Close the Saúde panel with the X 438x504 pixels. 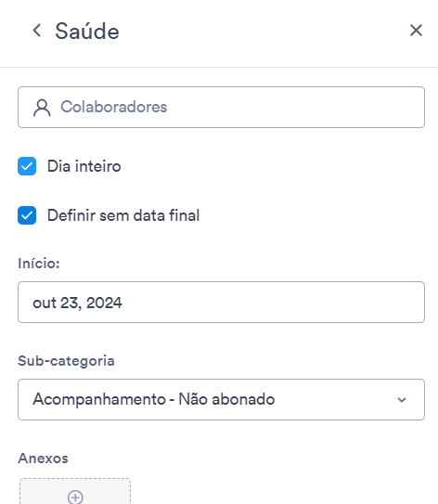[416, 31]
